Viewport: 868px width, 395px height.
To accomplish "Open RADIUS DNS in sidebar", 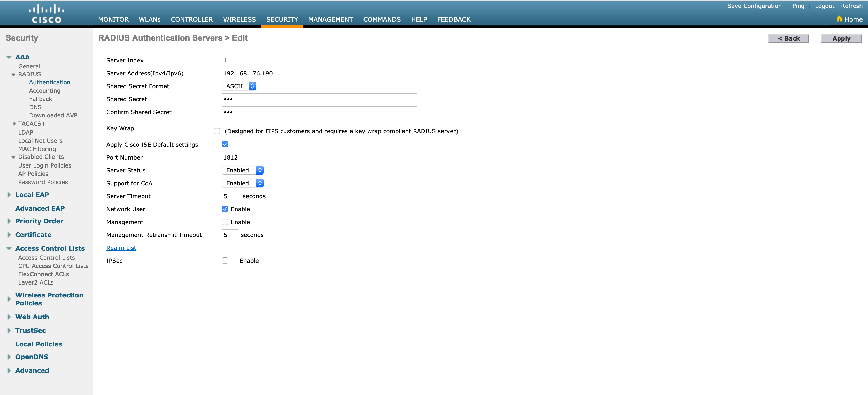I will (35, 107).
